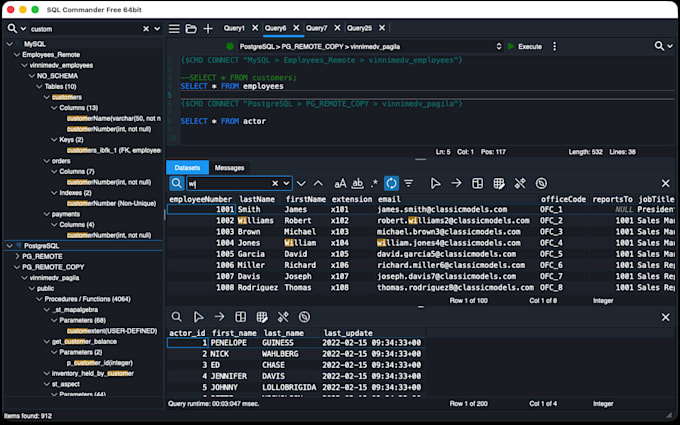Click the right arrow icon in employees toolbar
Screen dimensions: 680x425
tap(456, 183)
